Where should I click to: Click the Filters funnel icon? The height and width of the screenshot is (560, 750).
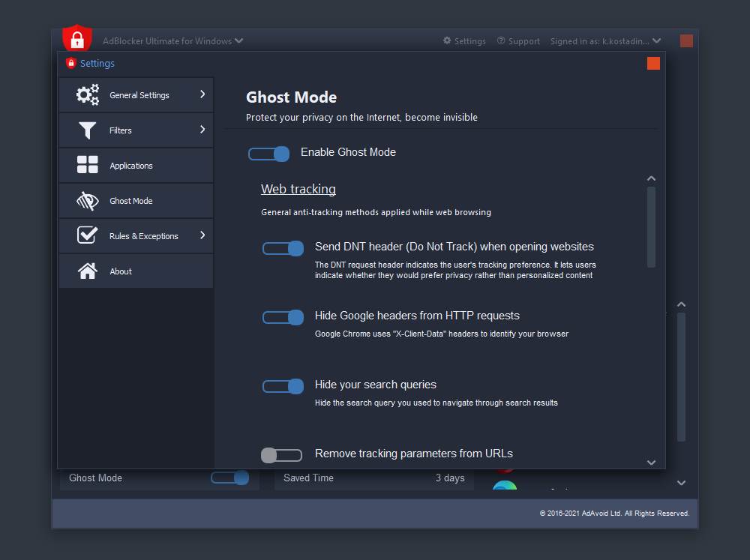(x=88, y=130)
